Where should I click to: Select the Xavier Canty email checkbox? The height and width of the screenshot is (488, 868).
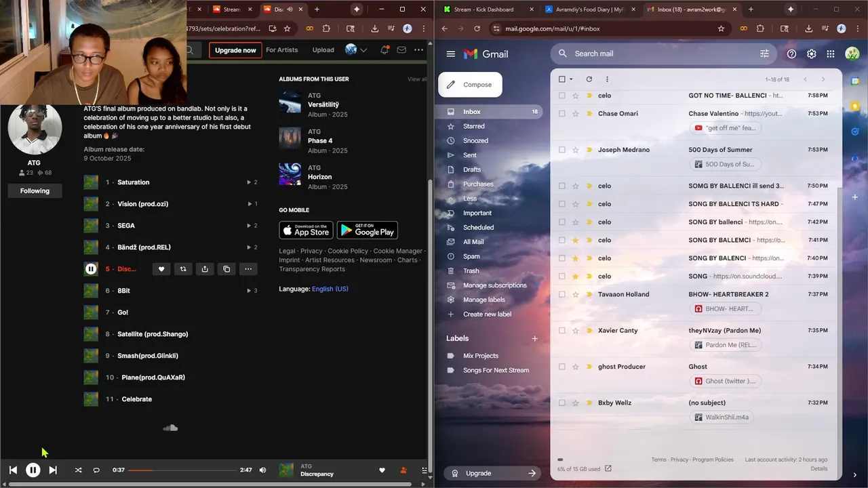[561, 331]
